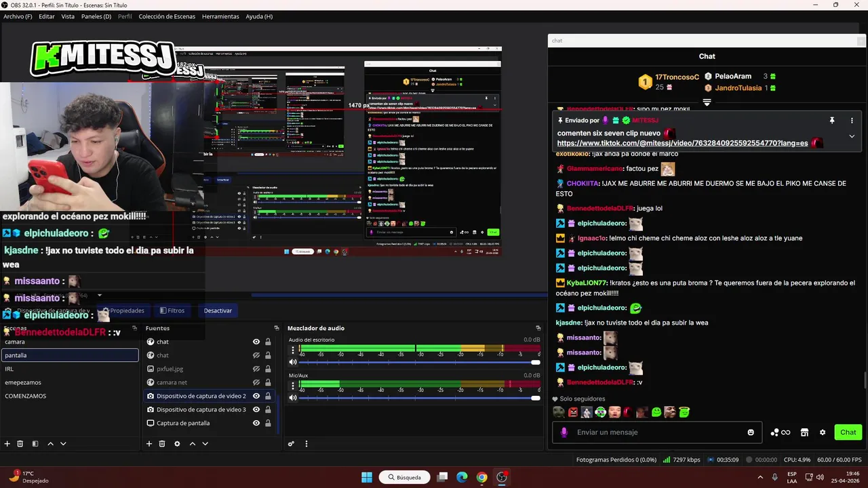
Task: Open advanced audio properties gears icon
Action: 291,444
